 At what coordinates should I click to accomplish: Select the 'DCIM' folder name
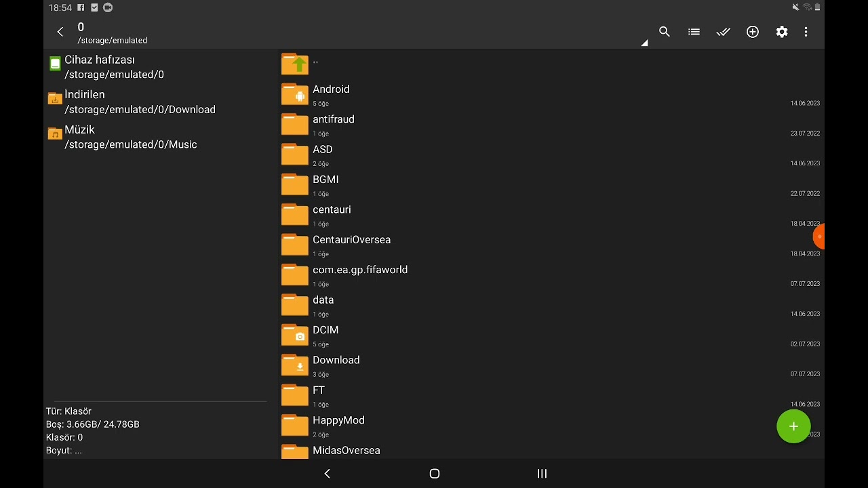[325, 329]
